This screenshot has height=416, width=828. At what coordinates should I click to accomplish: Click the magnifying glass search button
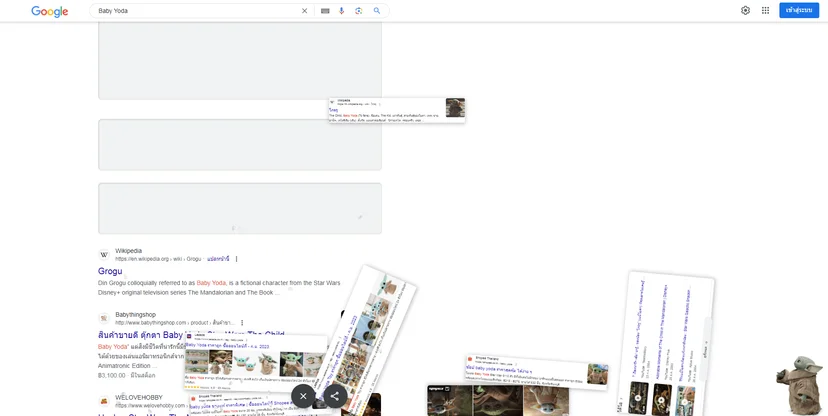coord(377,11)
